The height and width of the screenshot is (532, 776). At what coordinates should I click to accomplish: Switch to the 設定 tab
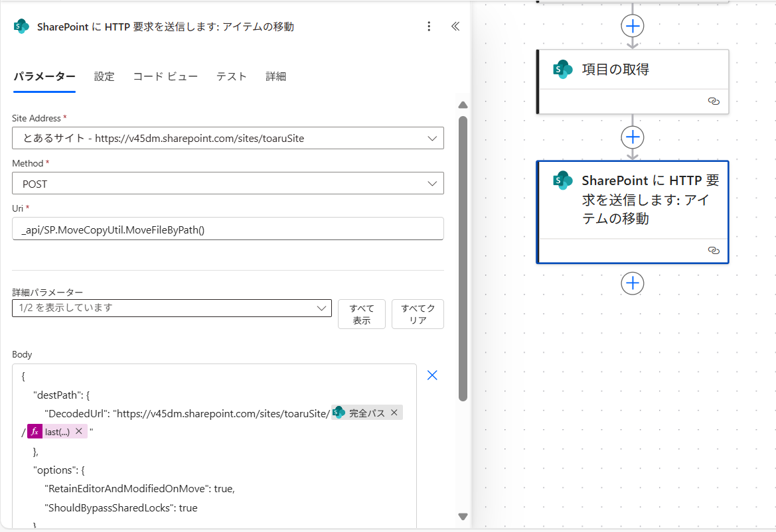(x=104, y=77)
